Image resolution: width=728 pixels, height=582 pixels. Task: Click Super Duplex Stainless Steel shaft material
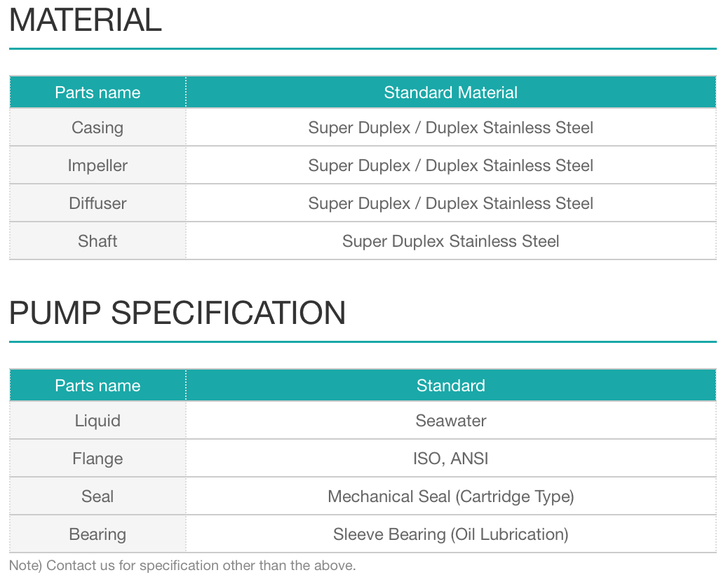pos(450,241)
